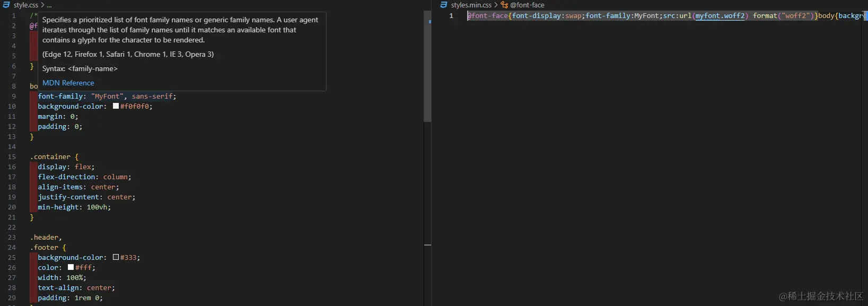Click the width: 100% declaration
Image resolution: width=868 pixels, height=306 pixels.
[x=62, y=277]
